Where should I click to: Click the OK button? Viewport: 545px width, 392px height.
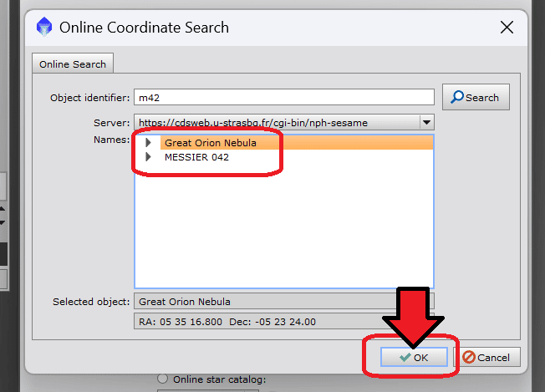tap(414, 357)
